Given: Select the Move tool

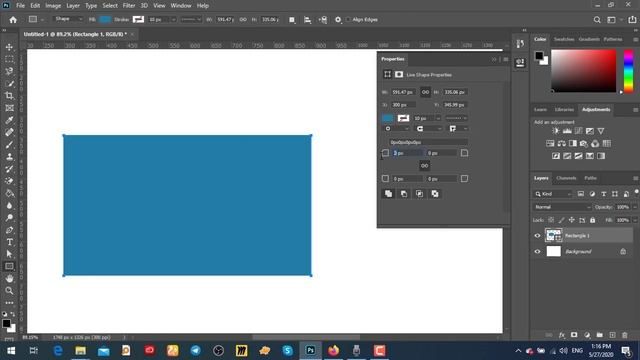Looking at the screenshot, I should (9, 47).
